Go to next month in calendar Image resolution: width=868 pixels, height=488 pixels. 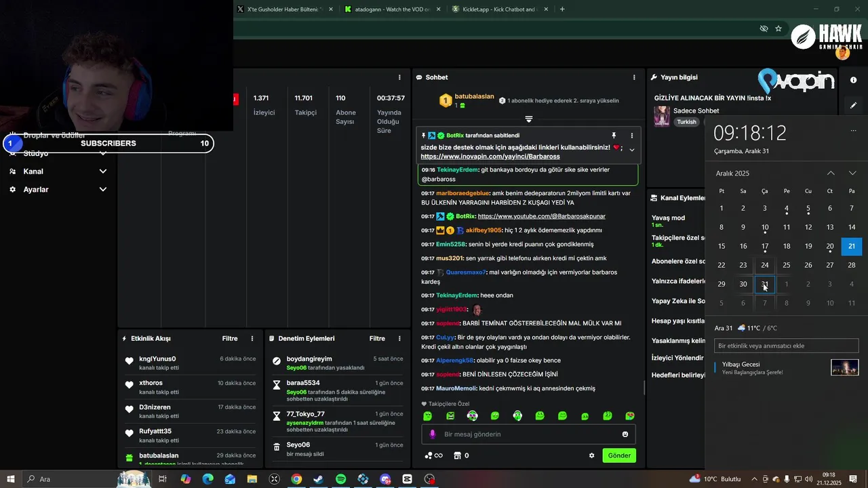pyautogui.click(x=852, y=174)
